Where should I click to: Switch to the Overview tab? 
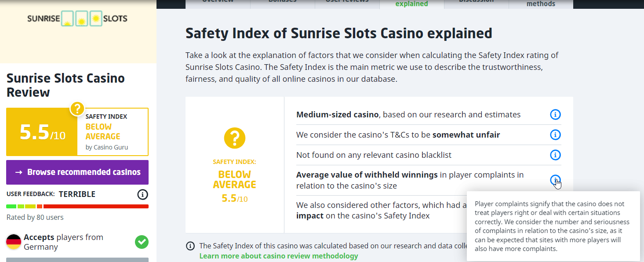pyautogui.click(x=218, y=3)
